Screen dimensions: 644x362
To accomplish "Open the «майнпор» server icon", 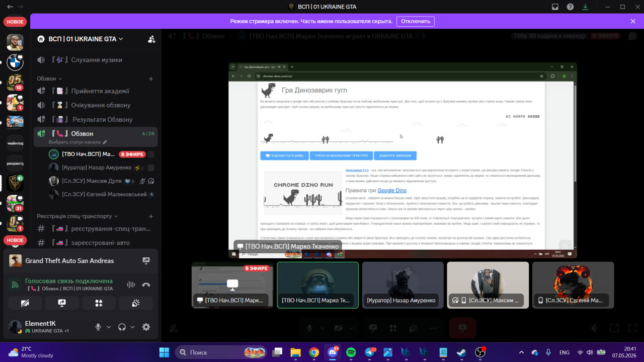I will (x=15, y=143).
